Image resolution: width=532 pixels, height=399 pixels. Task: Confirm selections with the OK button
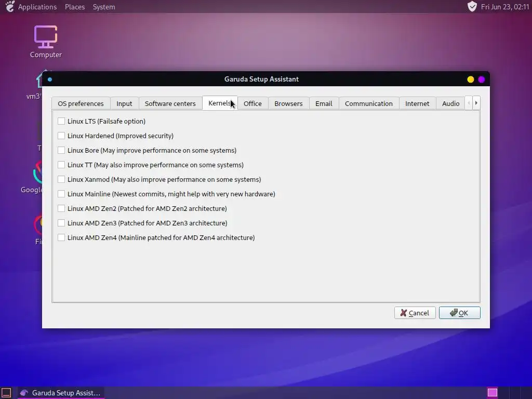click(460, 313)
